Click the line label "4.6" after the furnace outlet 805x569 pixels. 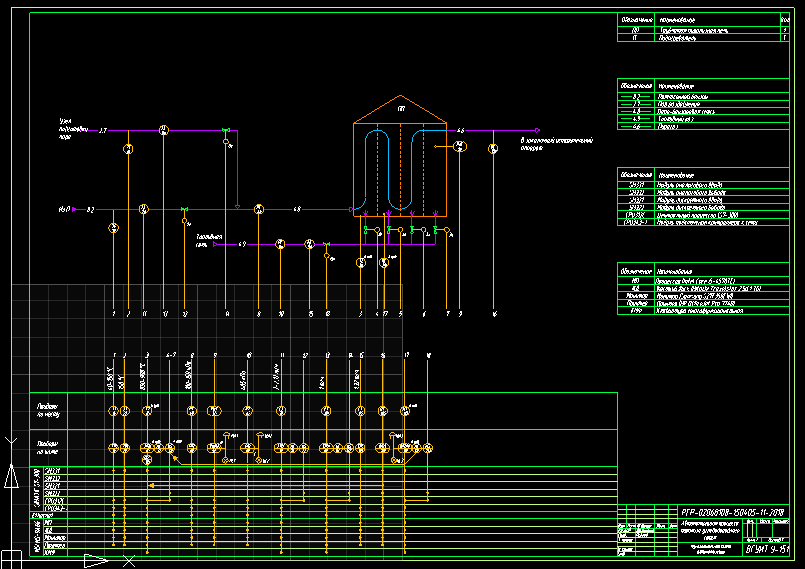click(x=460, y=130)
